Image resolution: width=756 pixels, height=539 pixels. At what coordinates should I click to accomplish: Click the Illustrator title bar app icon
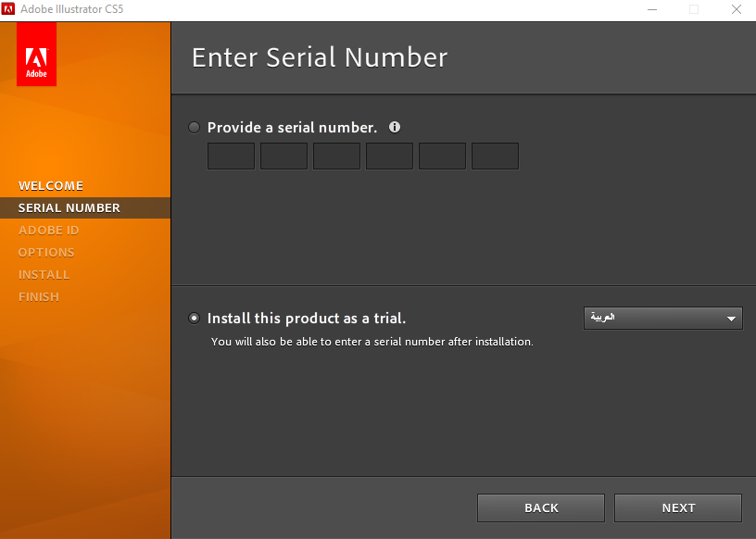tap(8, 8)
